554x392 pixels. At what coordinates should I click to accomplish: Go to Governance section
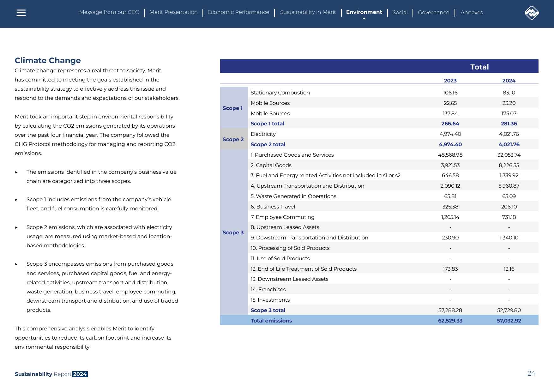433,13
